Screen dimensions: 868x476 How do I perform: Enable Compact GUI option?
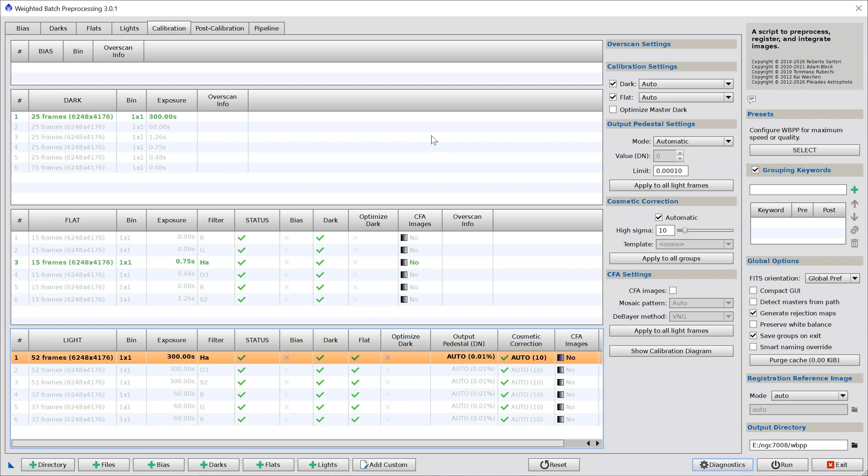coord(753,290)
